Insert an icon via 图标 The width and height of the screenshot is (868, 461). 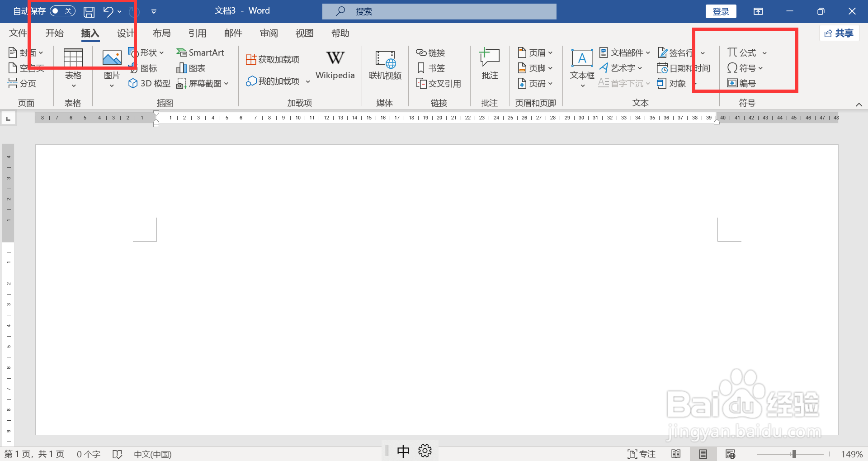point(143,68)
